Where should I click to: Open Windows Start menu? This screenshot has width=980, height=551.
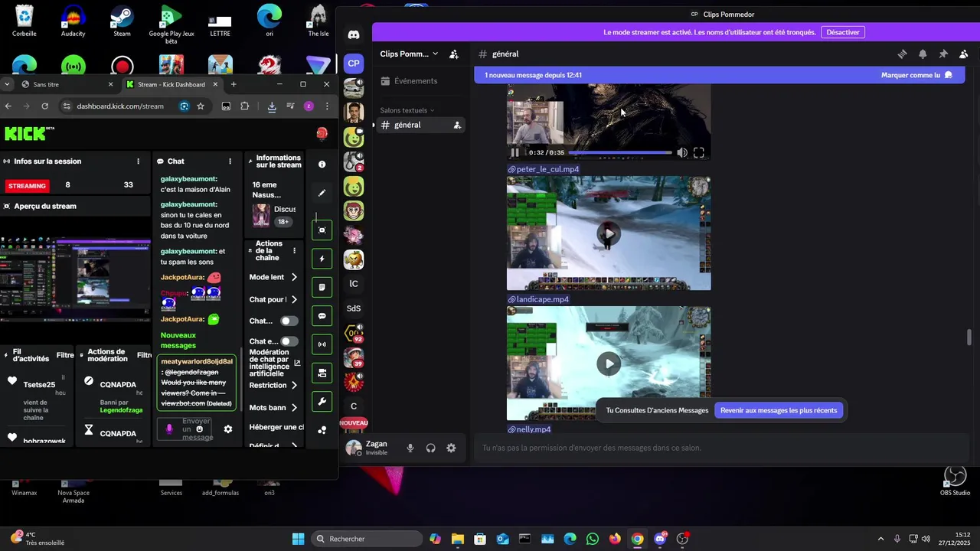(299, 539)
